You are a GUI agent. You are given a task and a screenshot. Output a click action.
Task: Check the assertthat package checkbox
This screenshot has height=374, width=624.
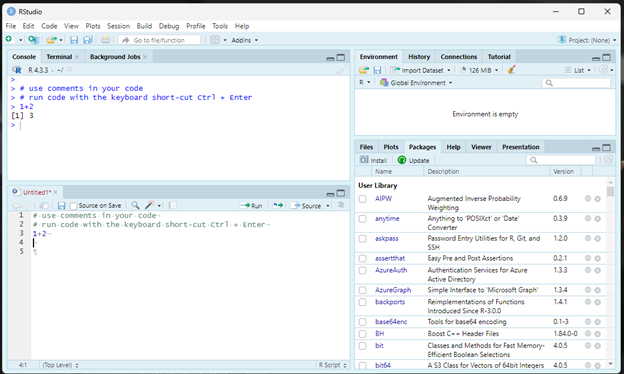(363, 258)
